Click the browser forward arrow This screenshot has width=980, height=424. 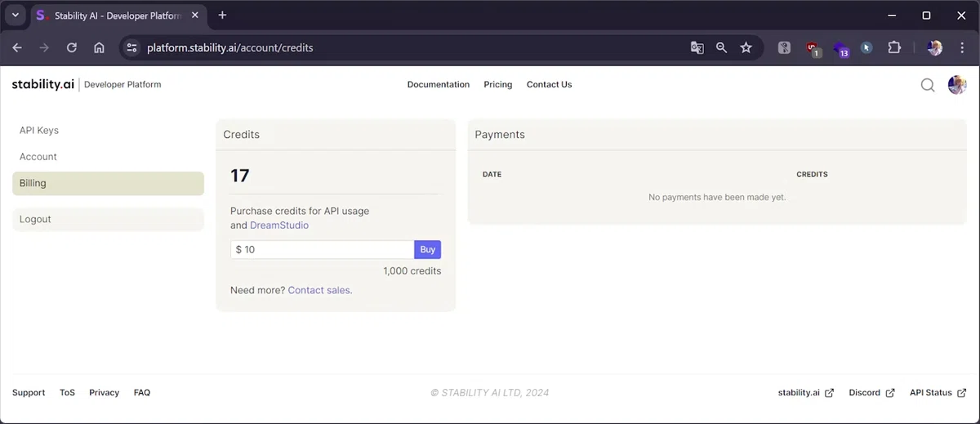[x=44, y=47]
